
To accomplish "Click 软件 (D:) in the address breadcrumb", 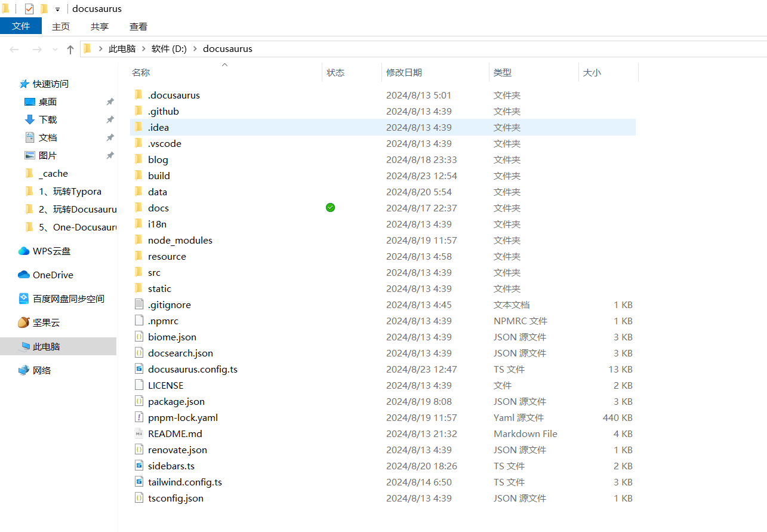I will (x=169, y=49).
